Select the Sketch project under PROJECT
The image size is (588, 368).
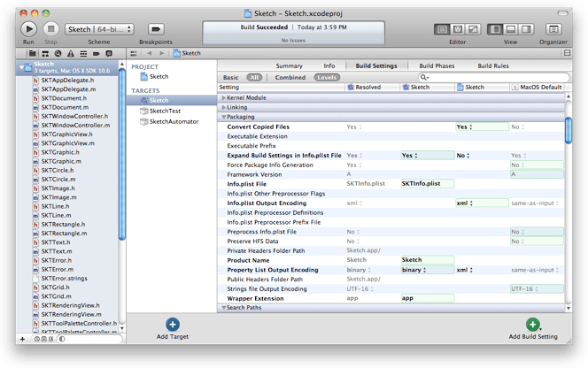click(x=154, y=76)
